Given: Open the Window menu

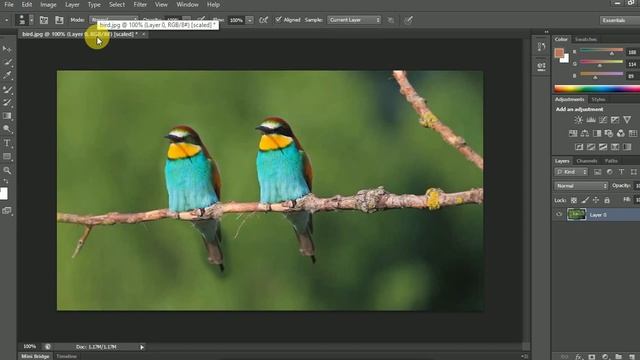Looking at the screenshot, I should 187,4.
